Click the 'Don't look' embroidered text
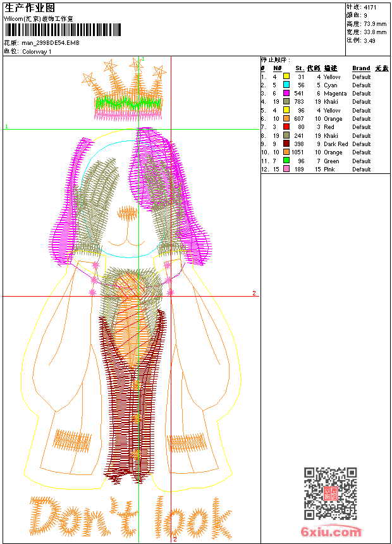Viewport: 392px width, 544px height. [x=131, y=516]
